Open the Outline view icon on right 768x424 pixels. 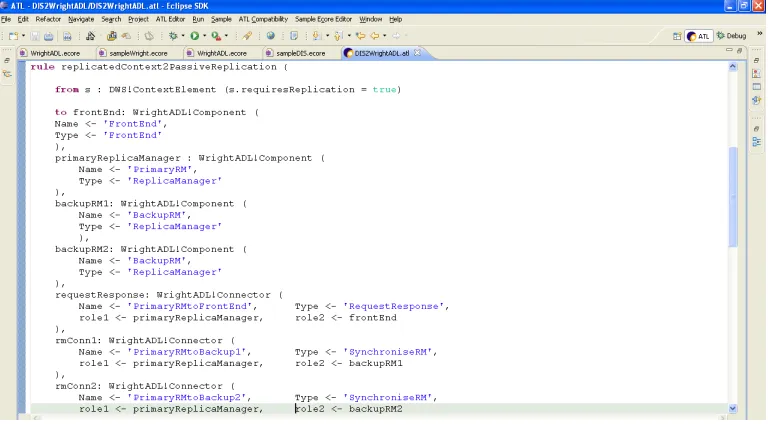coord(756,74)
